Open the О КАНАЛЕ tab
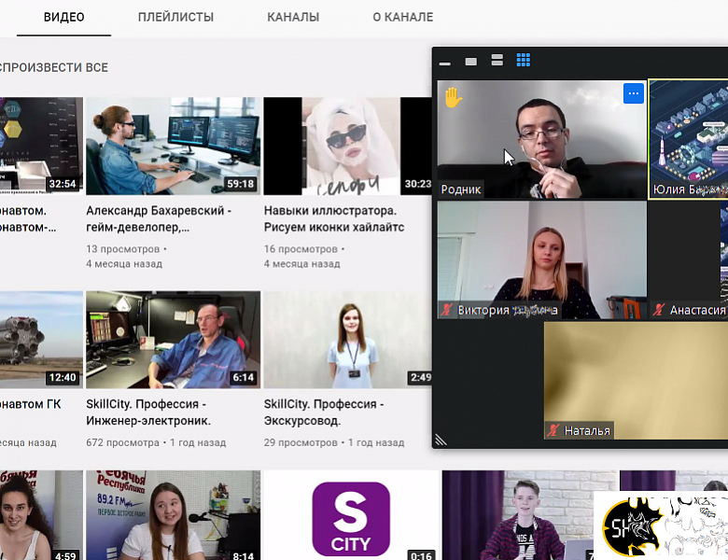The height and width of the screenshot is (560, 728). [402, 17]
